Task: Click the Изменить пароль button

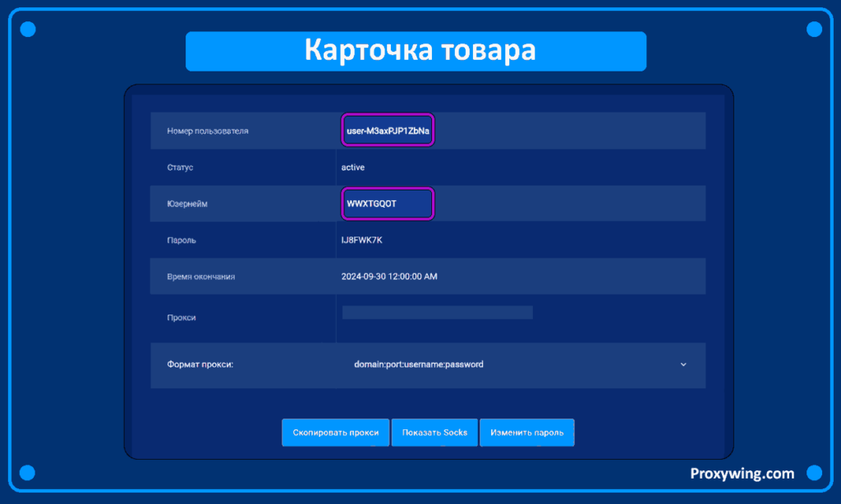Action: tap(526, 433)
